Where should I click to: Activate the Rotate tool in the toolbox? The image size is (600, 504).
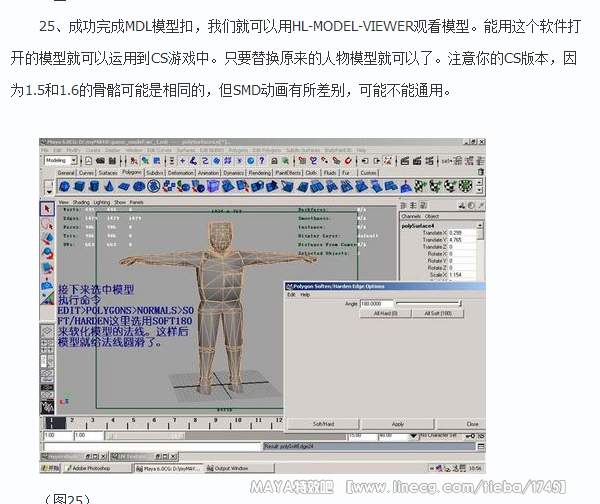coord(47,253)
